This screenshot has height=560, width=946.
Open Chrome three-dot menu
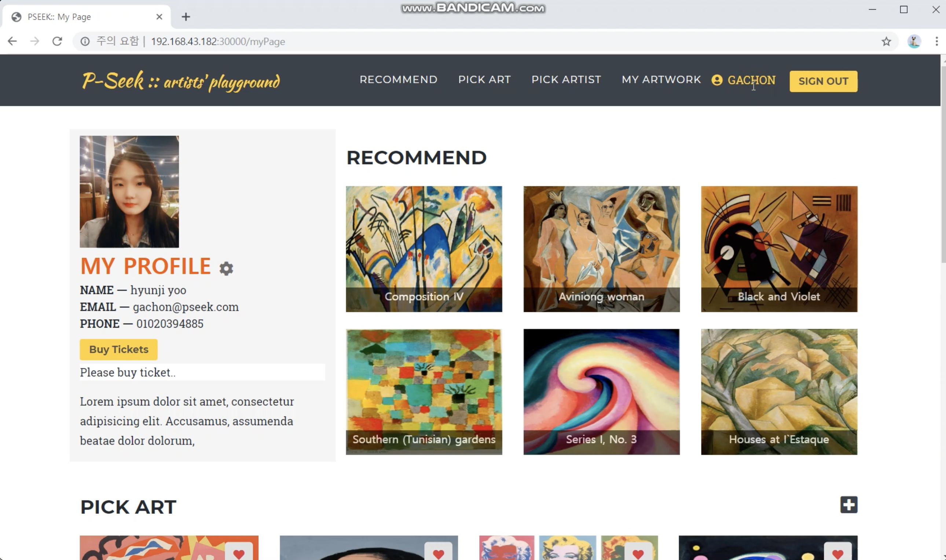[x=936, y=41]
